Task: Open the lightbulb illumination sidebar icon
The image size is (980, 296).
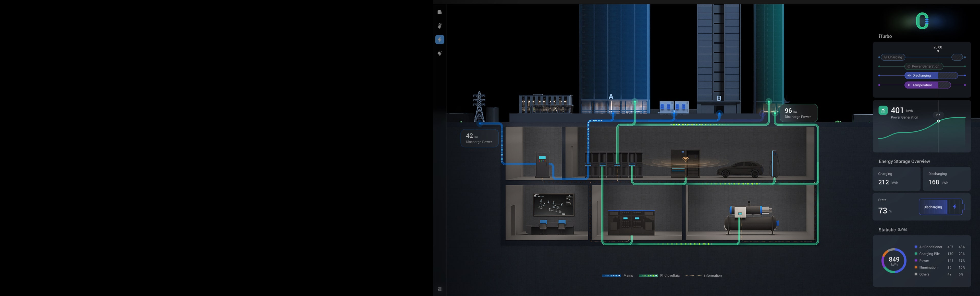Action: coord(439,53)
